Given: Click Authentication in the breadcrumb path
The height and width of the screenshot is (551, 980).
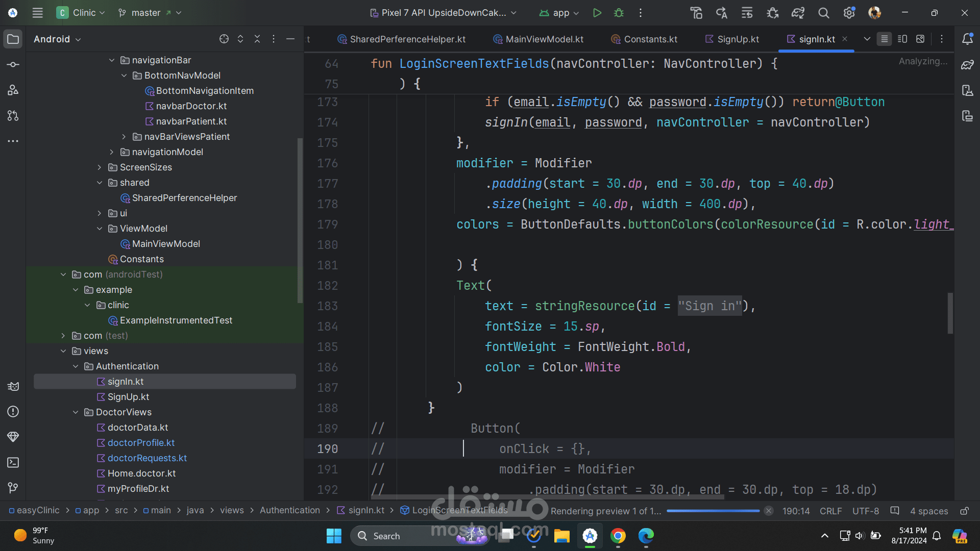Looking at the screenshot, I should tap(289, 510).
